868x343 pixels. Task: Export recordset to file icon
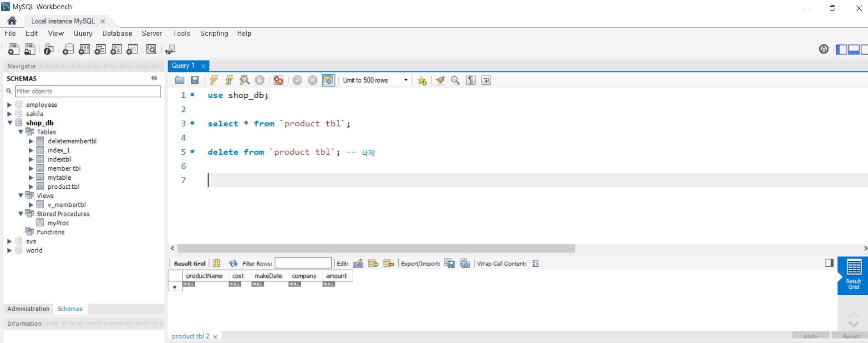pyautogui.click(x=449, y=263)
